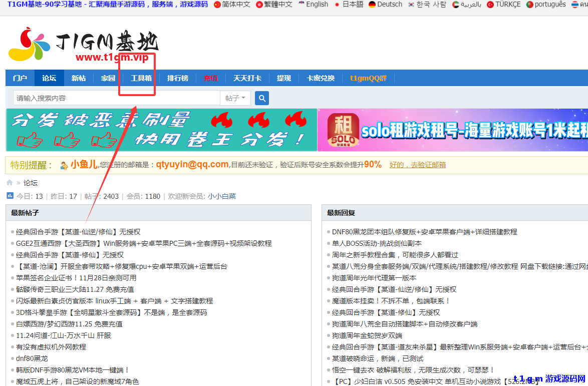
Task: Open the 工具箱 navigation item
Action: tap(138, 78)
